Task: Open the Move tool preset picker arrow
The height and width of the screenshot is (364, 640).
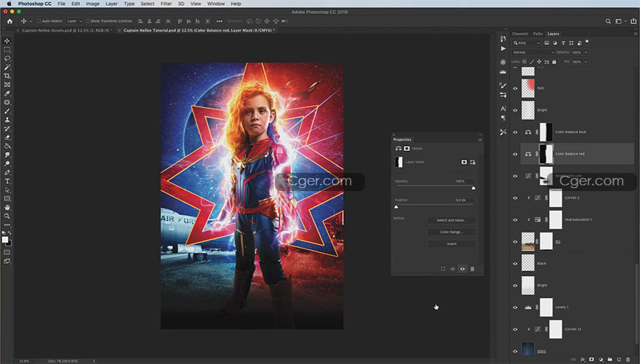Action: click(x=31, y=21)
